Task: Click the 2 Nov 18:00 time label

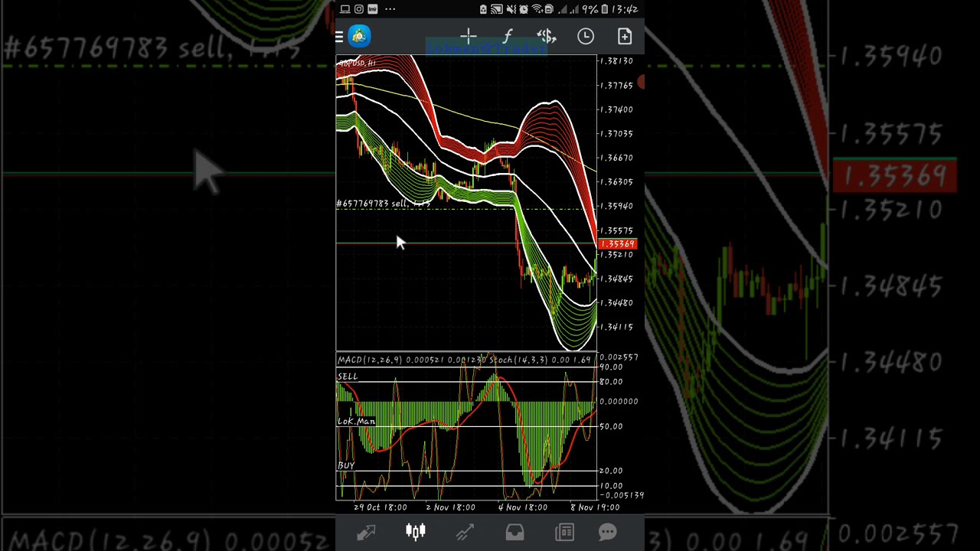Action: (450, 507)
